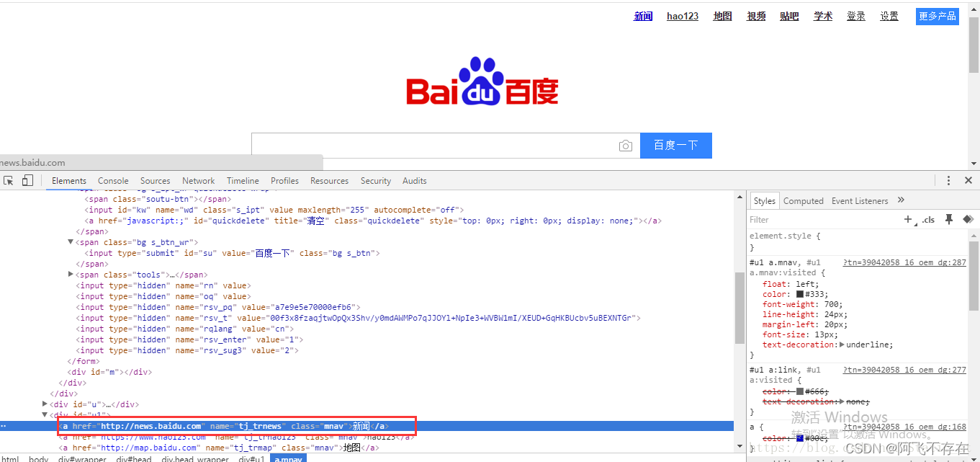
Task: Click the diamond swatch toggle icon in Styles
Action: pyautogui.click(x=968, y=219)
